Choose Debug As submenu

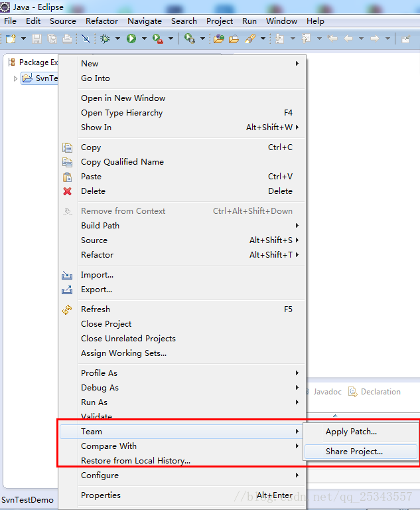[182, 388]
